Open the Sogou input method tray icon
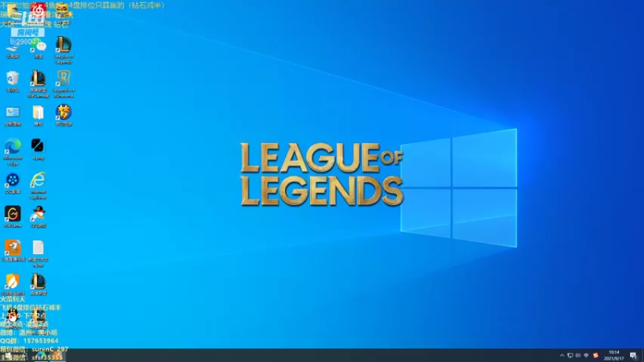644x362 pixels. pos(596,356)
